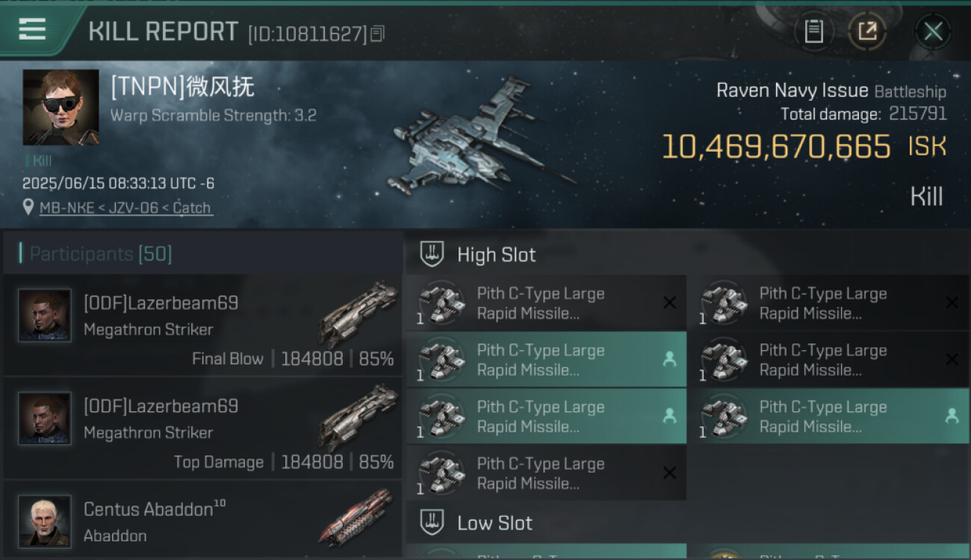Image resolution: width=971 pixels, height=560 pixels.
Task: Click the Megathron Striker ship image for Final Blow
Action: click(x=359, y=314)
